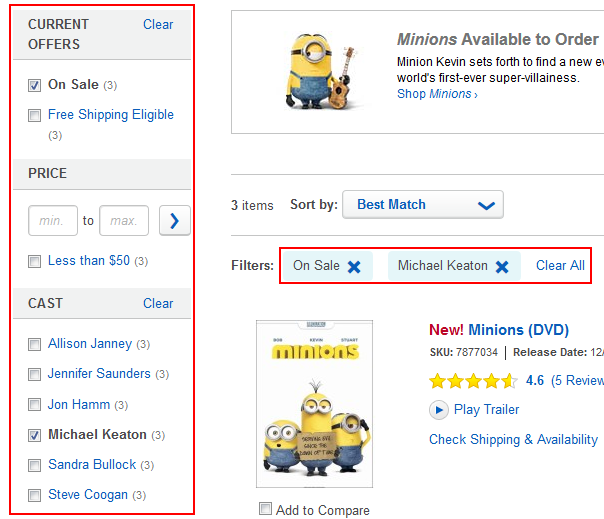This screenshot has width=604, height=519.
Task: Focus the max. price input field
Action: click(124, 220)
